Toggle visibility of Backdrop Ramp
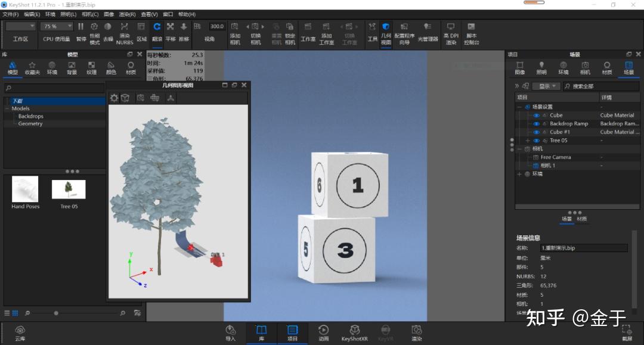This screenshot has height=345, width=644. [536, 124]
